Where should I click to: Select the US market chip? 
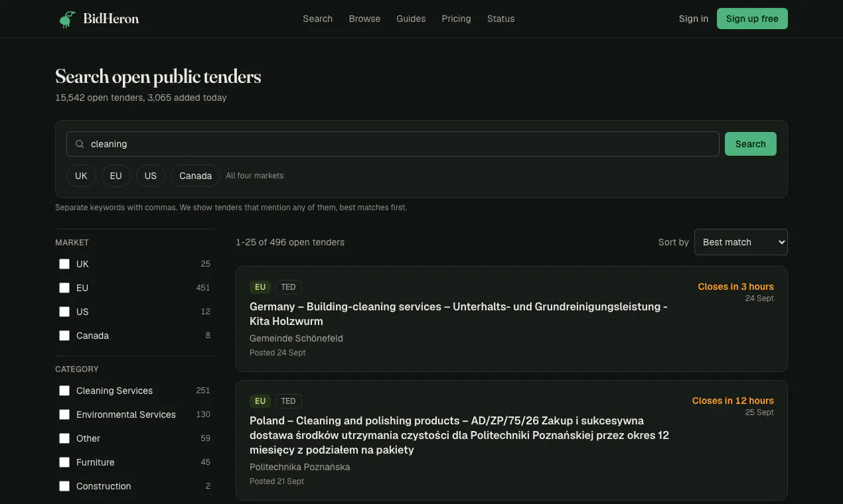click(151, 176)
